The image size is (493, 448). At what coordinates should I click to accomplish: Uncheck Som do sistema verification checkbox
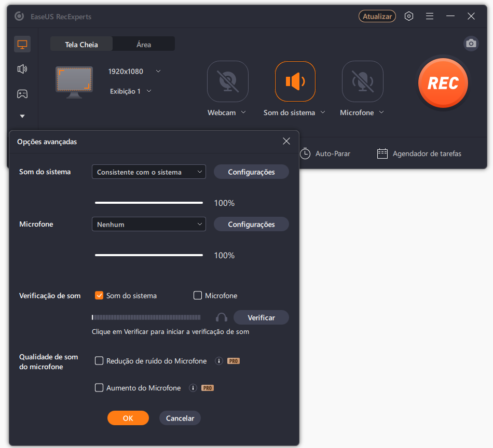click(x=99, y=296)
